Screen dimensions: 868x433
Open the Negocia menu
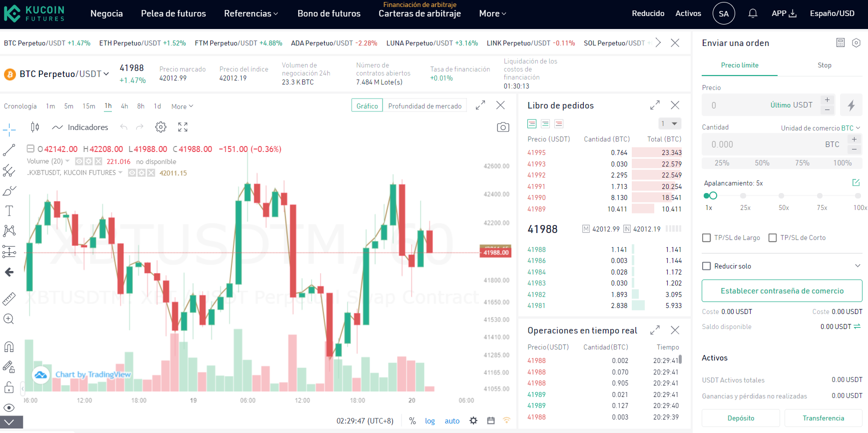[x=106, y=13]
